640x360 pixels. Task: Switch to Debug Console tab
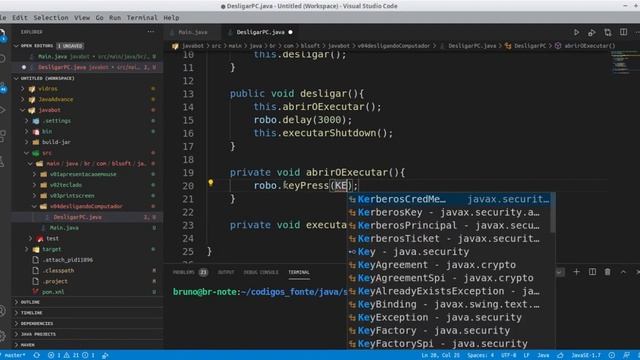pyautogui.click(x=261, y=272)
